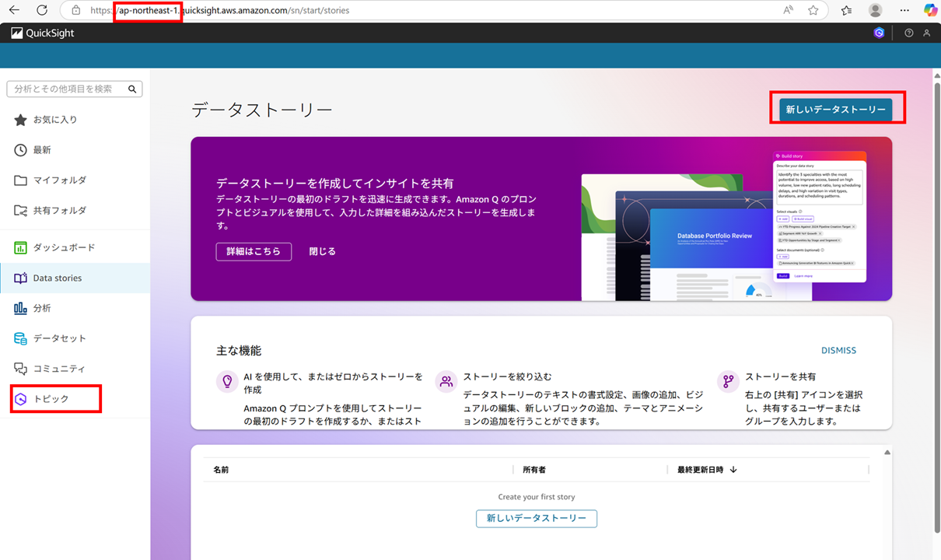Viewport: 941px width, 560px height.
Task: Open the Copilot icon in browser
Action: (930, 11)
